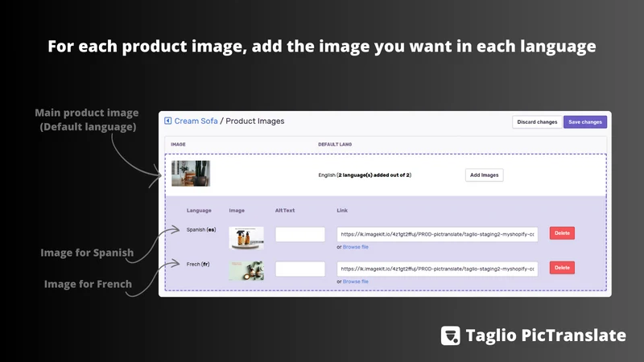Focus the Alt Text field for French
The image size is (644, 362).
click(x=299, y=269)
